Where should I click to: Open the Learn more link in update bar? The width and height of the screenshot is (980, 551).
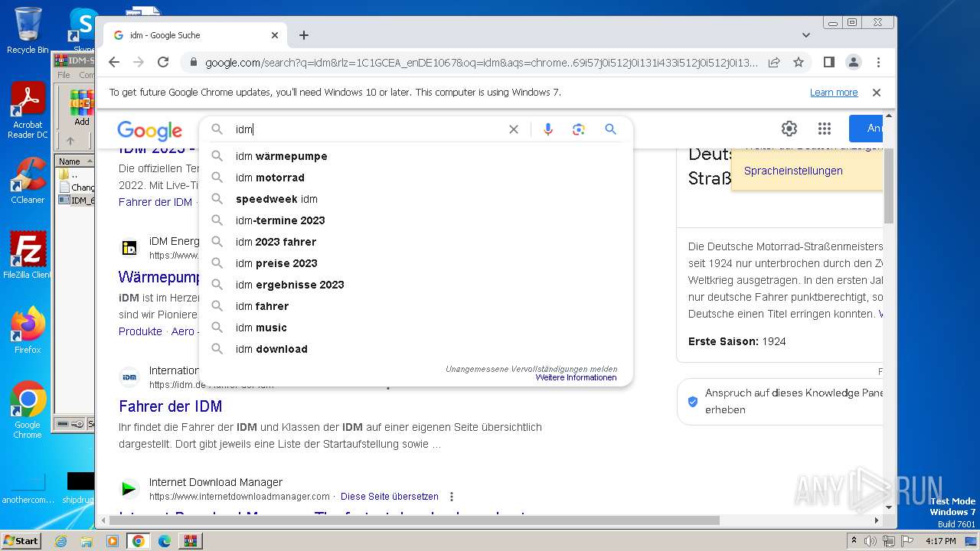[834, 93]
